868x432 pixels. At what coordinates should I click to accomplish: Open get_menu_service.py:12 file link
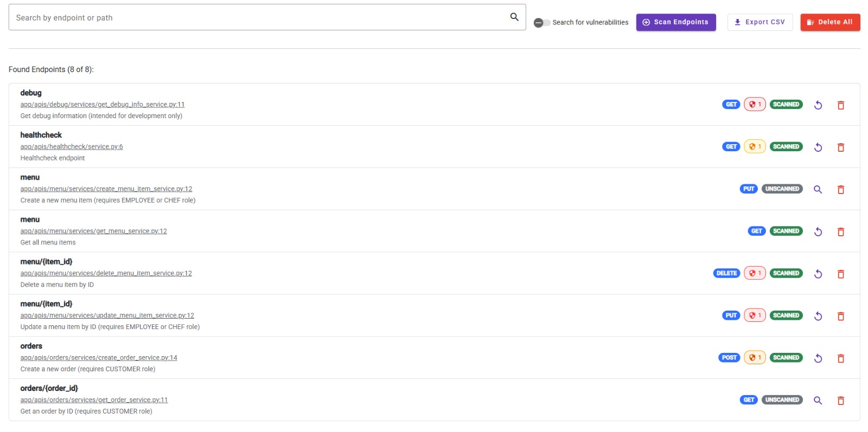[94, 231]
